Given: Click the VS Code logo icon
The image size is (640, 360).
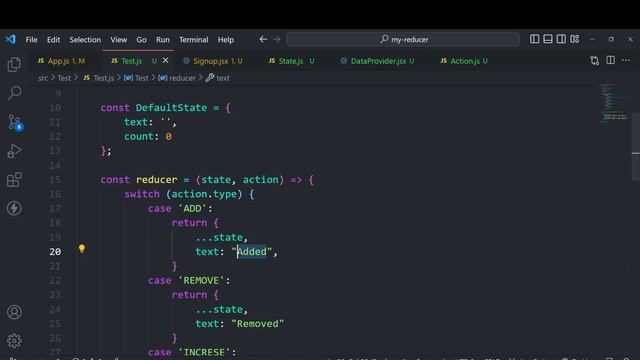Looking at the screenshot, I should pos(11,39).
